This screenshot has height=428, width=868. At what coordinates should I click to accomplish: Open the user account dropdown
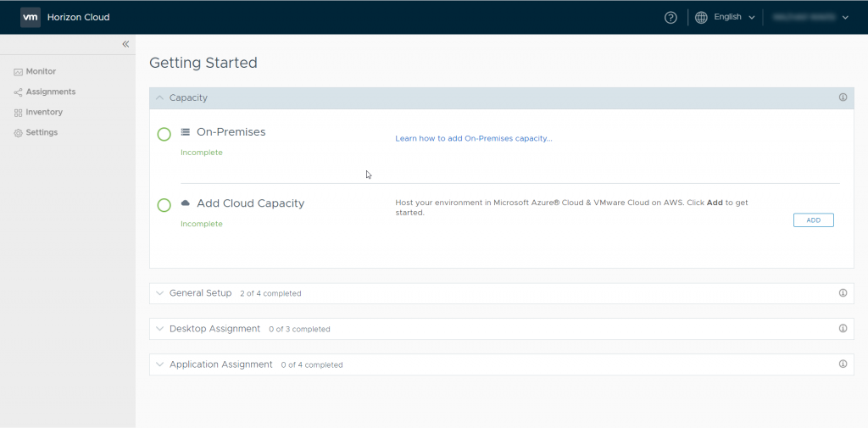coord(811,17)
